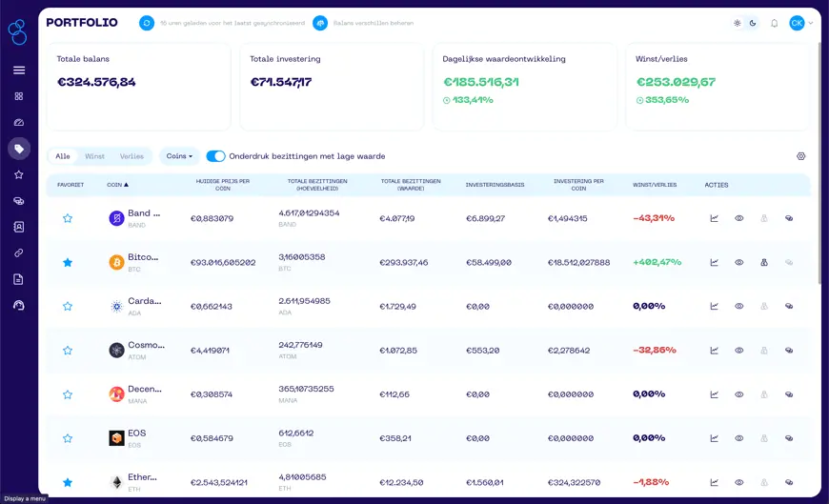Sort table by the Coin column header
This screenshot has width=829, height=504.
(117, 185)
